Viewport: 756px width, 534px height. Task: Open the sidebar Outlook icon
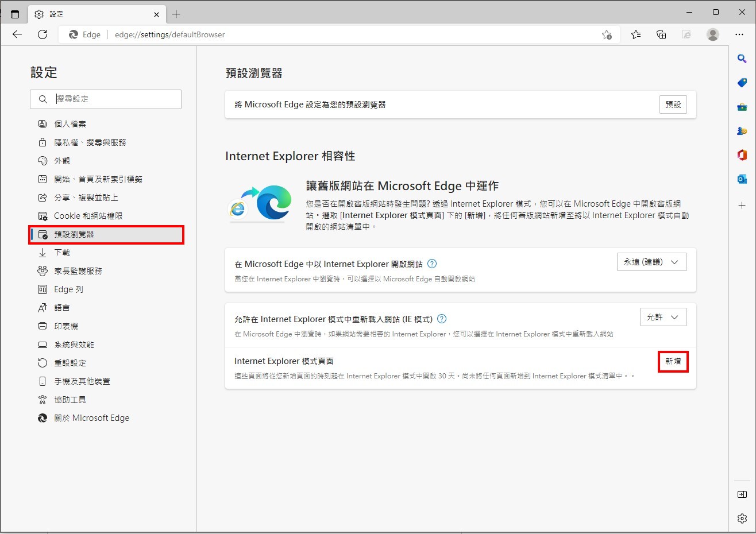click(742, 179)
